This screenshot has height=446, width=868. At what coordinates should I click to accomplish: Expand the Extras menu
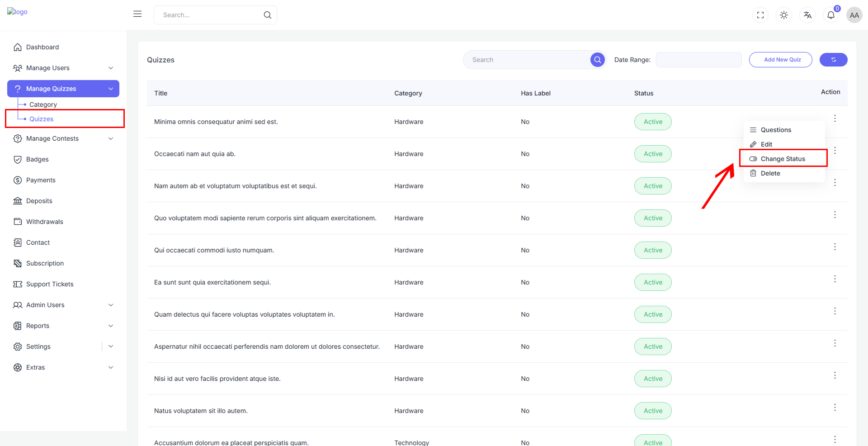tap(63, 367)
